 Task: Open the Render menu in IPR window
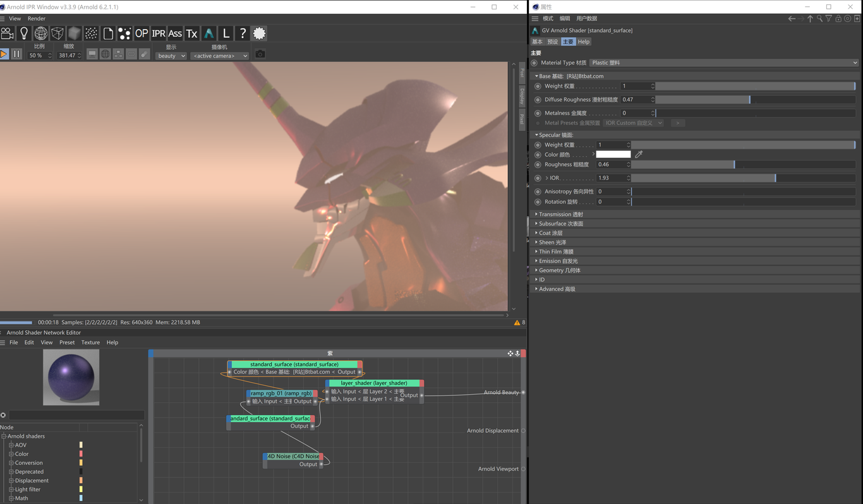(x=36, y=18)
